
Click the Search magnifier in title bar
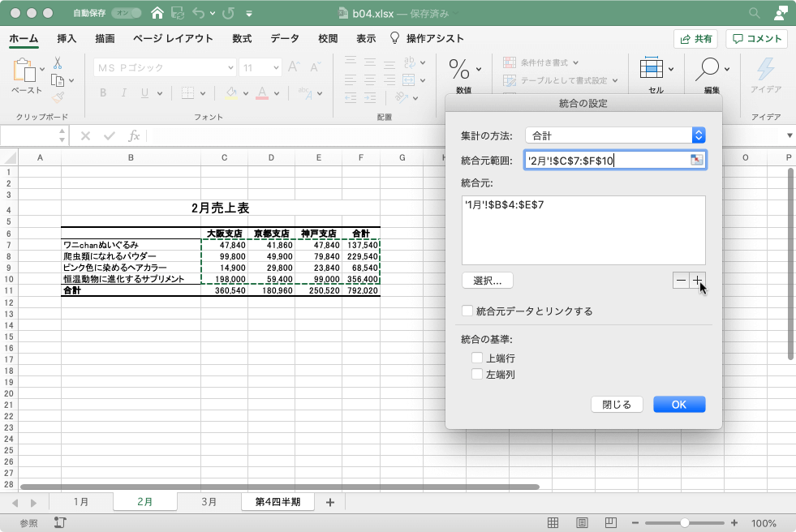(x=755, y=13)
